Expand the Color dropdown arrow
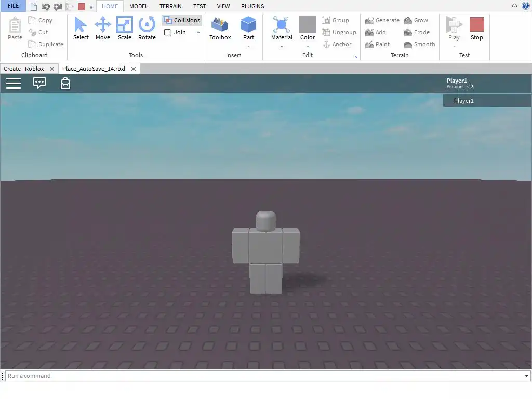532x399 pixels. click(x=308, y=46)
